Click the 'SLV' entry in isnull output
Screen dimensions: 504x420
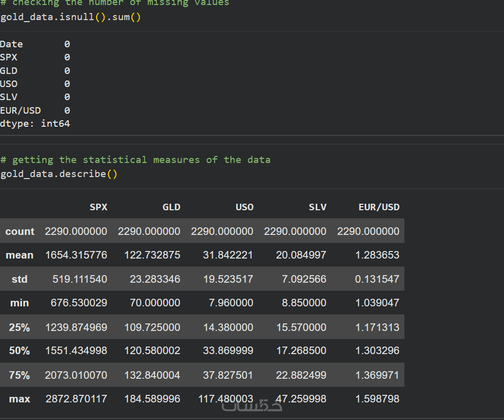click(x=9, y=97)
